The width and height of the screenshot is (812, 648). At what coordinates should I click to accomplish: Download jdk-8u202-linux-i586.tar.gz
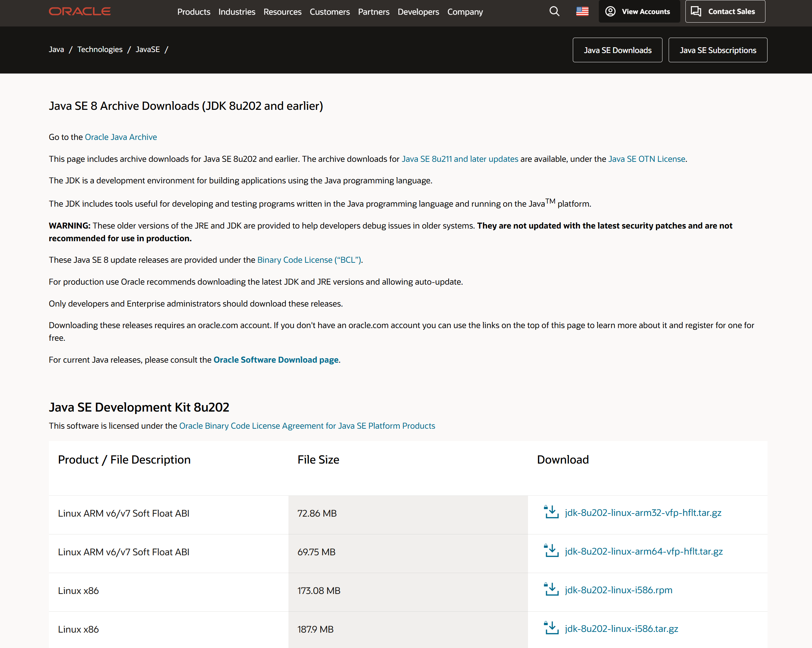pyautogui.click(x=621, y=629)
